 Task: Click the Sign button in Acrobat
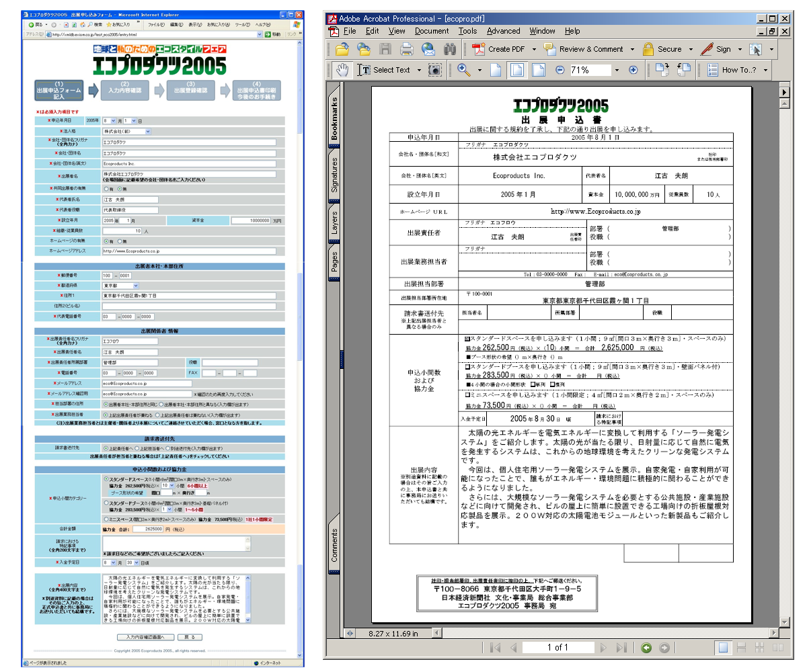coord(717,49)
